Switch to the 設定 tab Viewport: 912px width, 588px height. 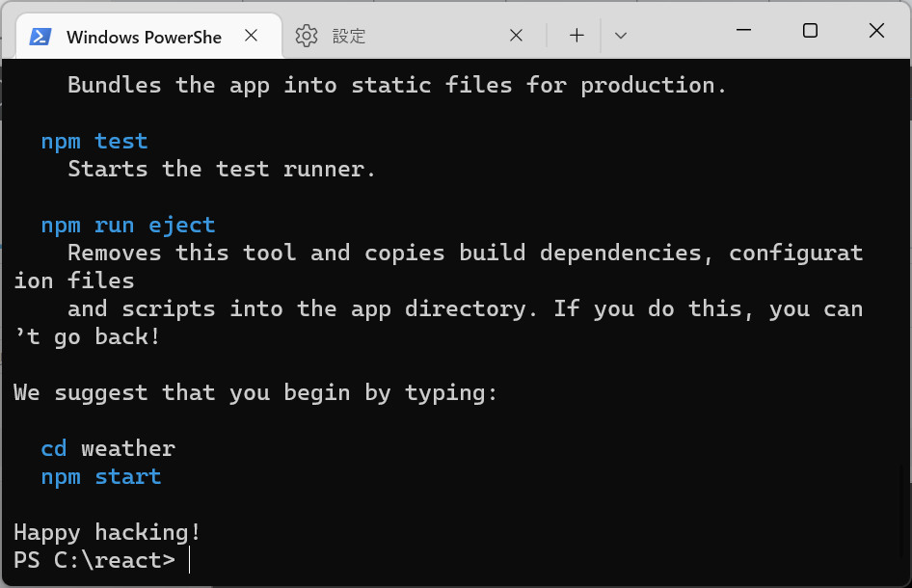(405, 37)
